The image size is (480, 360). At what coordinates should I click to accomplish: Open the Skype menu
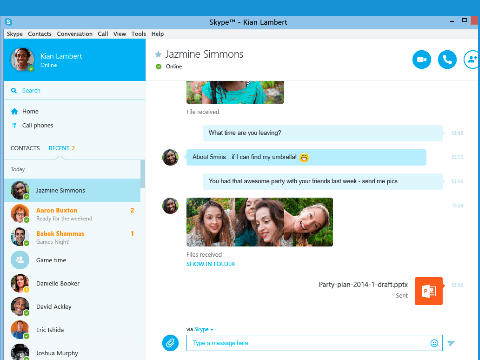(x=14, y=34)
